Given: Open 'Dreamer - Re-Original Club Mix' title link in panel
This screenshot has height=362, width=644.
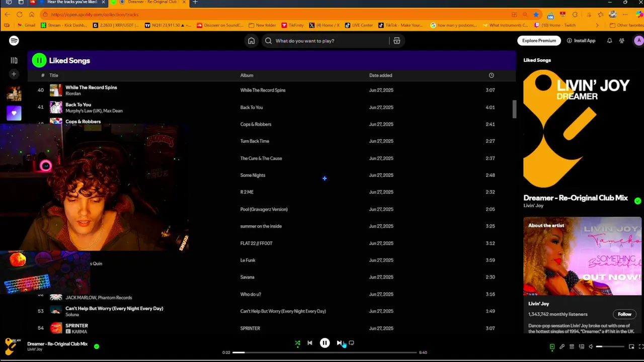Looking at the screenshot, I should click(576, 198).
